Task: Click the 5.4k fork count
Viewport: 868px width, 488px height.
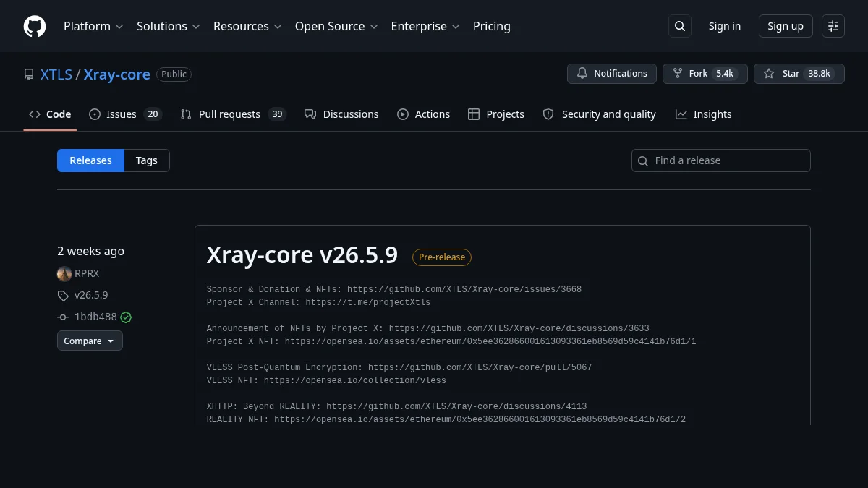Action: (725, 74)
